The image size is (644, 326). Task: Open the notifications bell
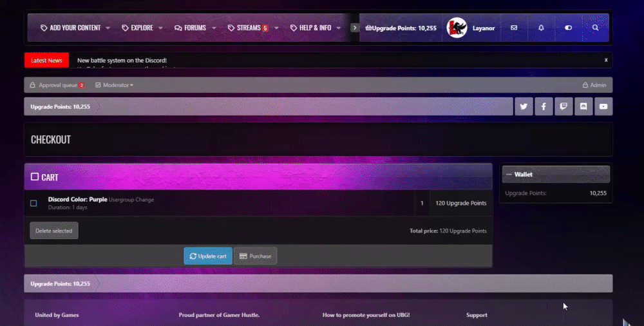[x=541, y=28]
